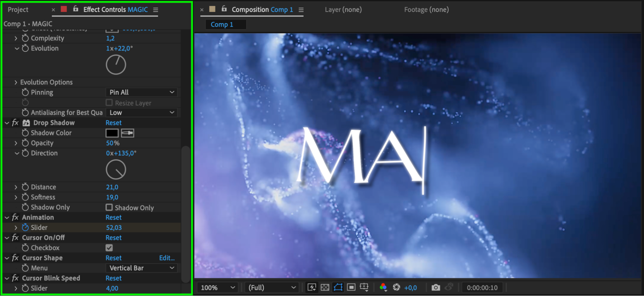Toggle Checkbox stopwatch under Cursor On/Off
This screenshot has height=296, width=644.
[x=25, y=248]
